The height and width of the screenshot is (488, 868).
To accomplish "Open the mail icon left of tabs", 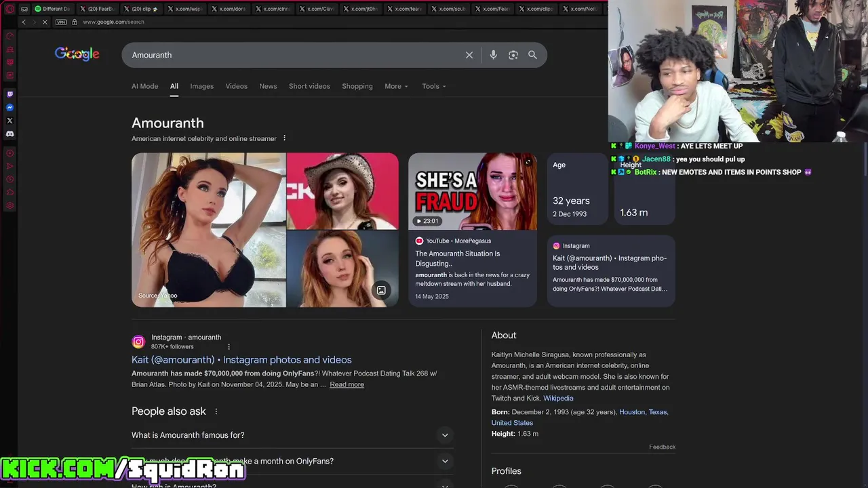I will (x=24, y=9).
